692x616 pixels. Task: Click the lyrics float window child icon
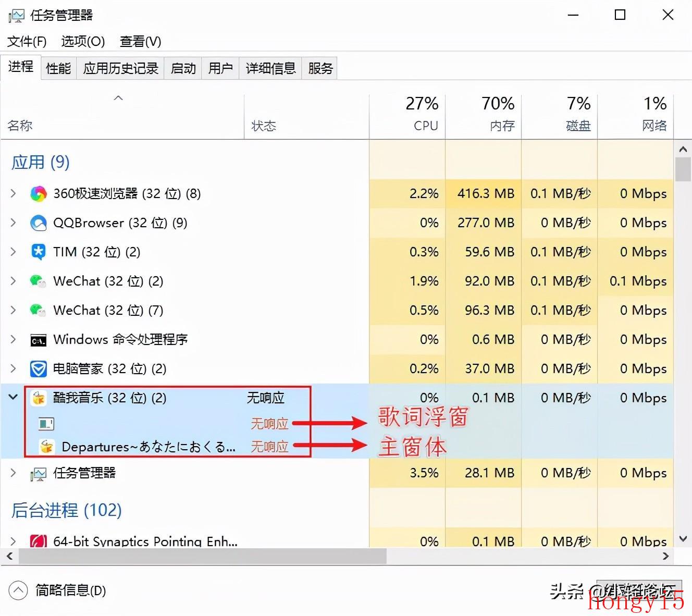pyautogui.click(x=46, y=424)
